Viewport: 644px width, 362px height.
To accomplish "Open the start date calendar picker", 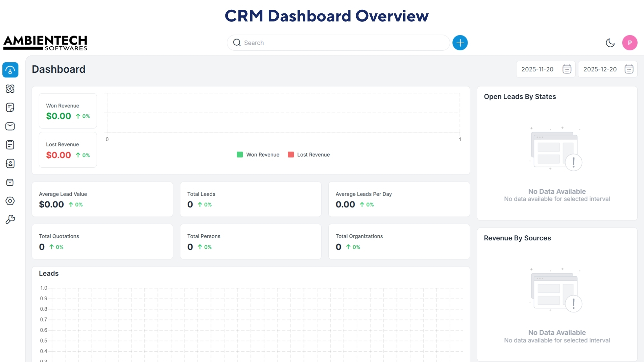I will click(x=567, y=69).
